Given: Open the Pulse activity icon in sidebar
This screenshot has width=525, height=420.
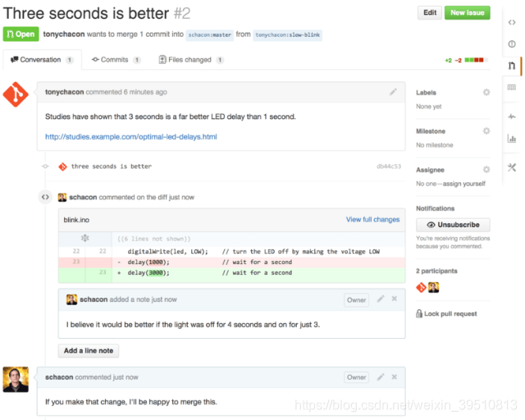Looking at the screenshot, I should [512, 116].
